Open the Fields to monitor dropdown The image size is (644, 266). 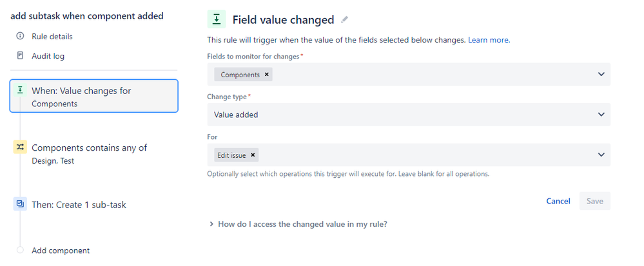tap(601, 75)
